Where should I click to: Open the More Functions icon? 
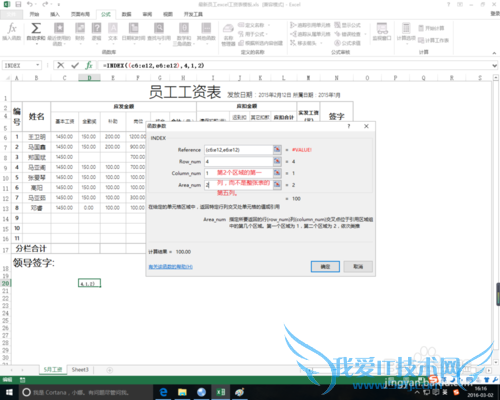[206, 32]
